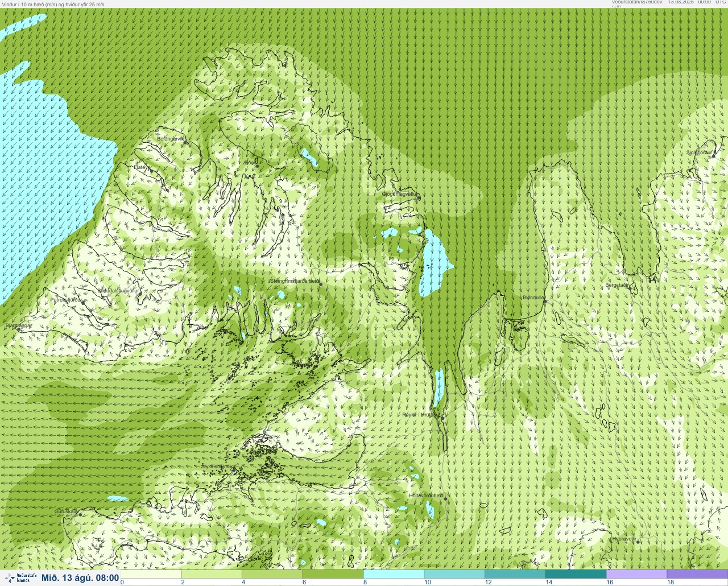Select the Stykkishólmur station label
Screen dimensions: 728x586
[x=217, y=467]
